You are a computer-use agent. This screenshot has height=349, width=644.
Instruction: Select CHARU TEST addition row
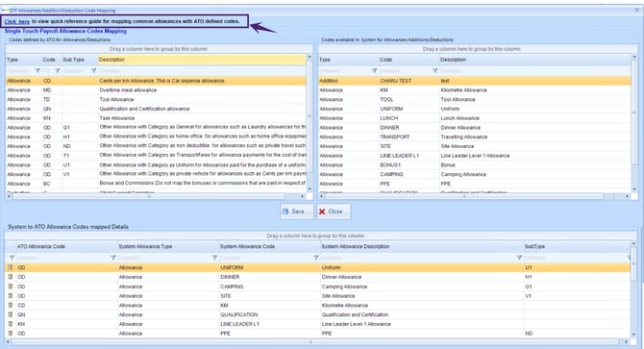(475, 81)
